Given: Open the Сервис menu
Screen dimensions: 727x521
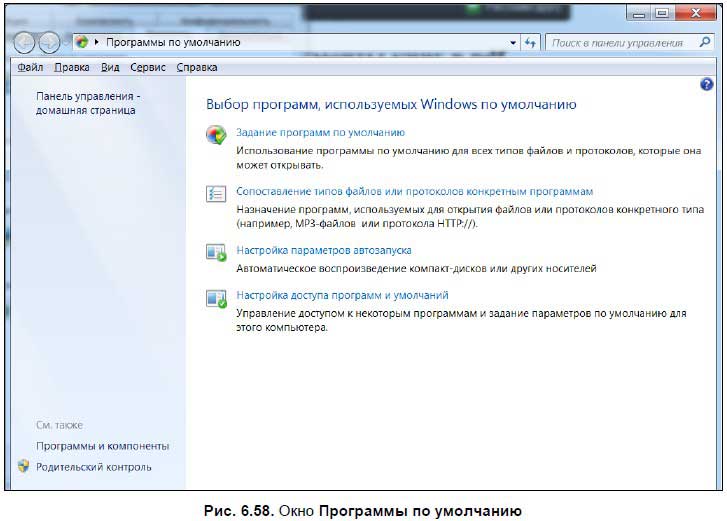Looking at the screenshot, I should tap(148, 67).
